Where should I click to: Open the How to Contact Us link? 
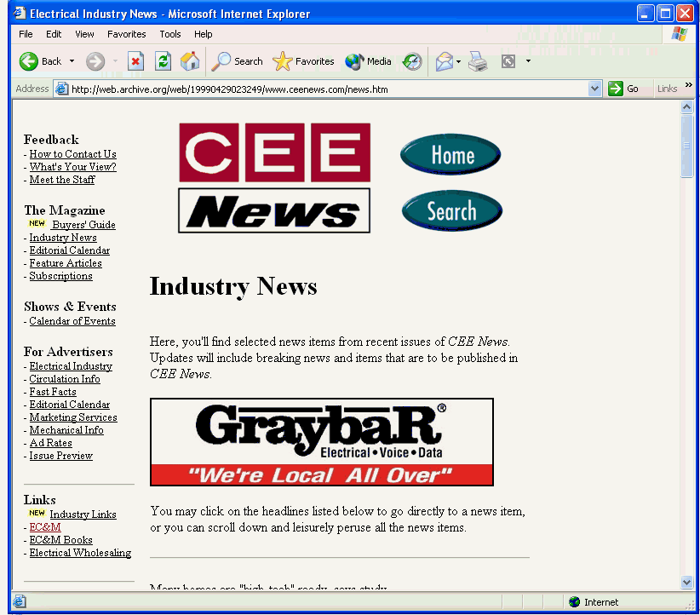point(72,154)
